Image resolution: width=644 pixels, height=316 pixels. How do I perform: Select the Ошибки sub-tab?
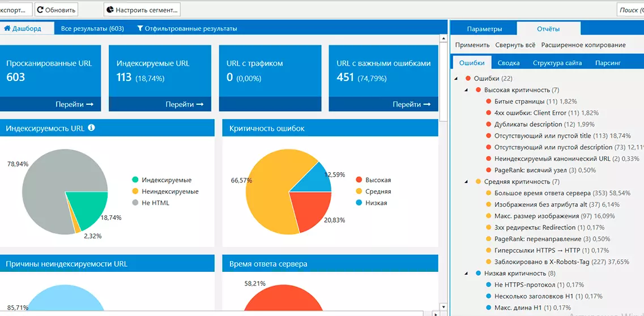click(472, 63)
